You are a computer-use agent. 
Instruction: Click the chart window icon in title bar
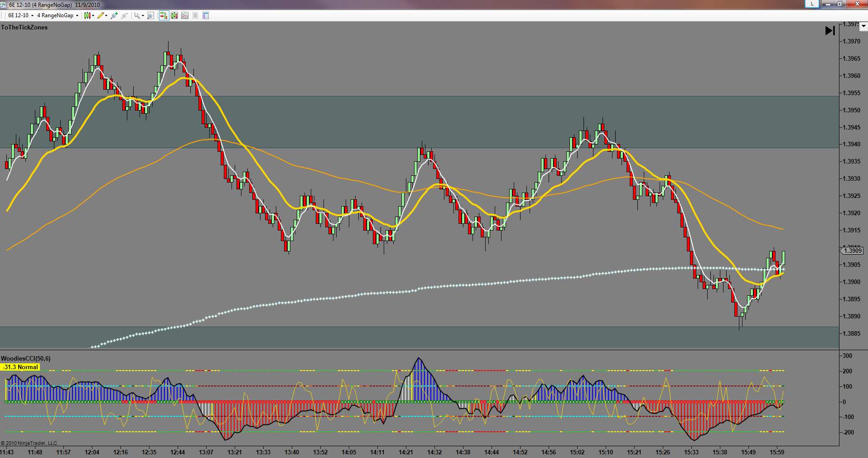(x=4, y=5)
